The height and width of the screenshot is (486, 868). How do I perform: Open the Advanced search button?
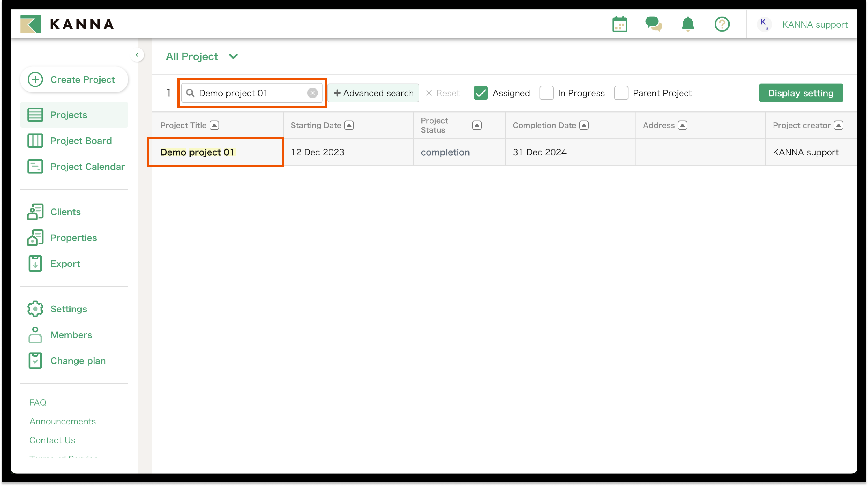click(x=373, y=93)
